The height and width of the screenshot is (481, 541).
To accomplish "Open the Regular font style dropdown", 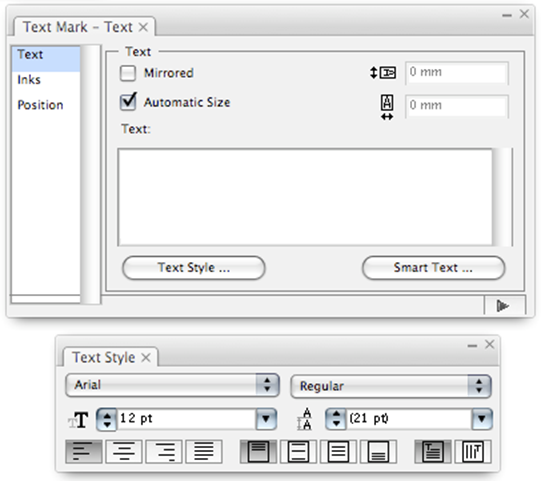I will tap(391, 386).
